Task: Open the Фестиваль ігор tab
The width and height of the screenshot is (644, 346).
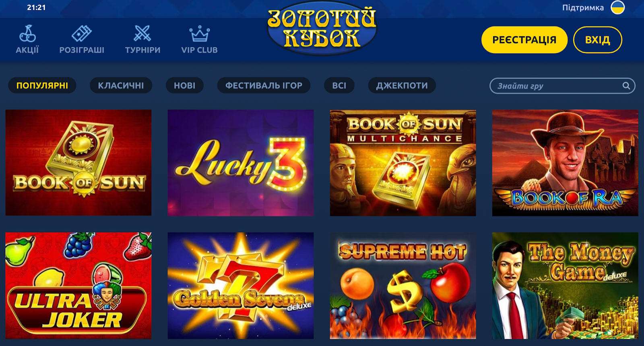Action: [264, 85]
